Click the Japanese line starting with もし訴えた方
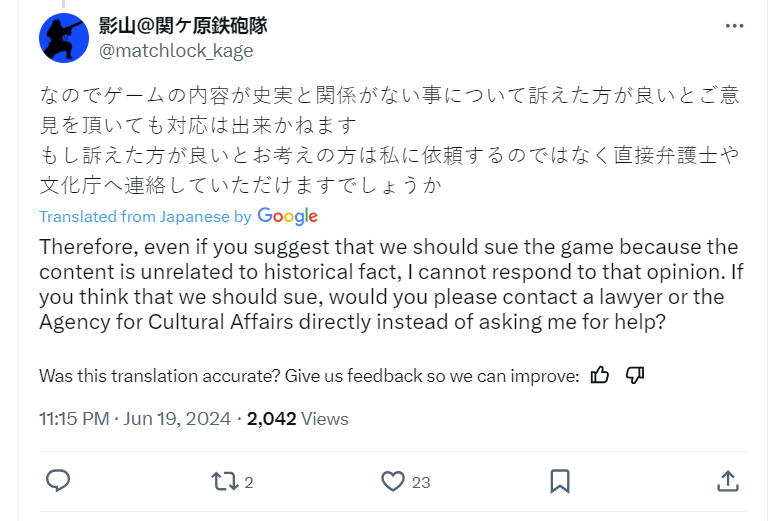The width and height of the screenshot is (776, 521). point(389,156)
